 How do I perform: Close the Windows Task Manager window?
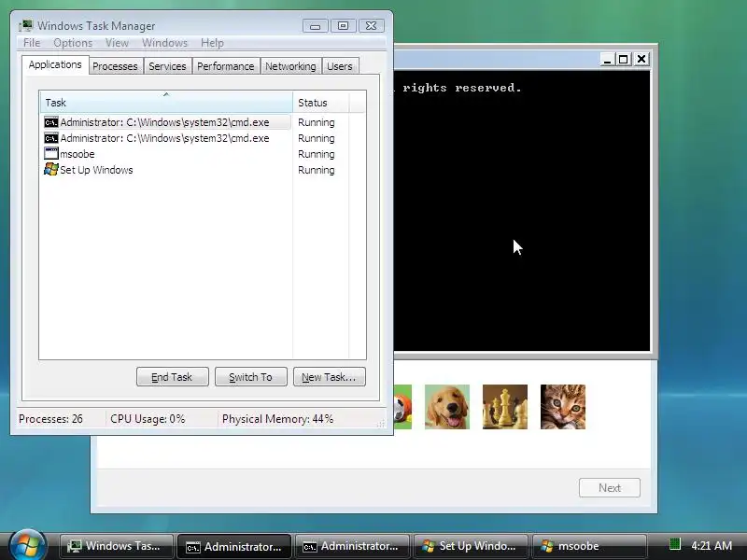coord(371,26)
